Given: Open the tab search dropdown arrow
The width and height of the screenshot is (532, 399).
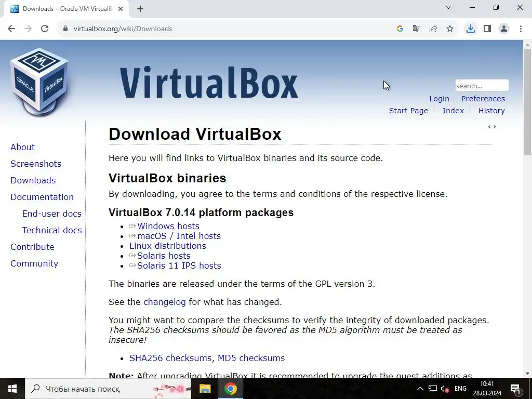Looking at the screenshot, I should (x=448, y=7).
